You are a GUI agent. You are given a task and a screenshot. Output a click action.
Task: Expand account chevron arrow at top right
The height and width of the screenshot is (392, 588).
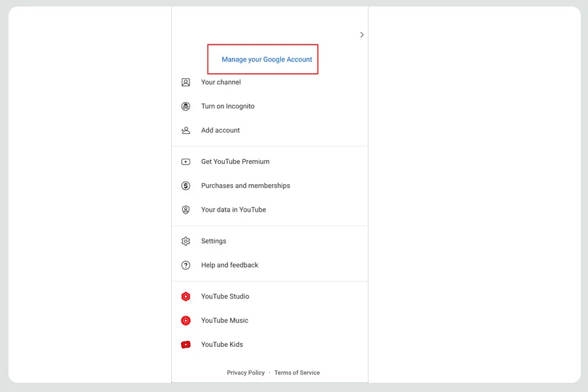pyautogui.click(x=361, y=35)
